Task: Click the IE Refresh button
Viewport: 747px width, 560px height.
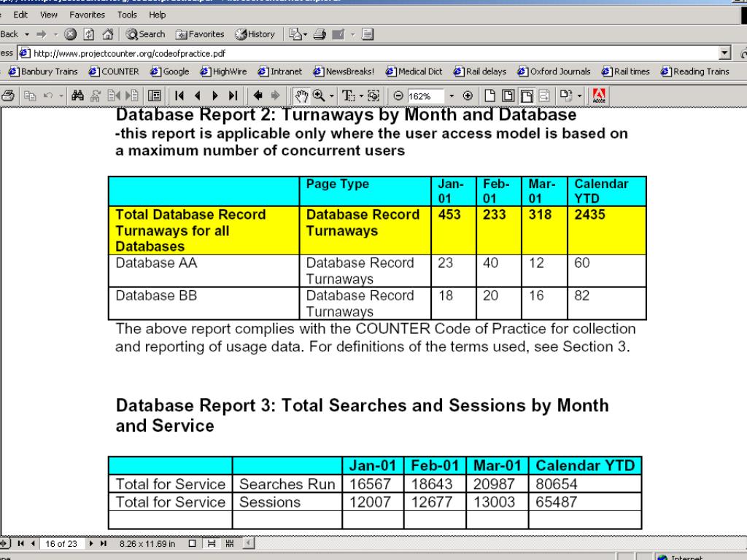Action: [x=88, y=34]
